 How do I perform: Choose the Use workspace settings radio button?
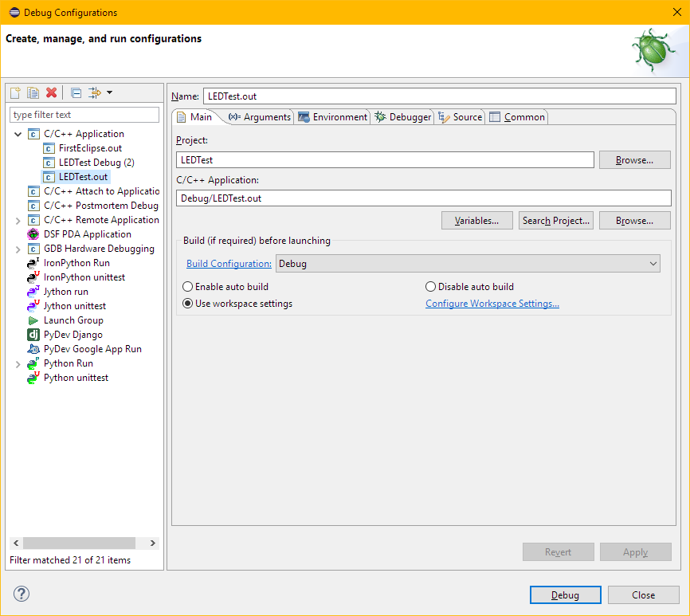tap(188, 304)
